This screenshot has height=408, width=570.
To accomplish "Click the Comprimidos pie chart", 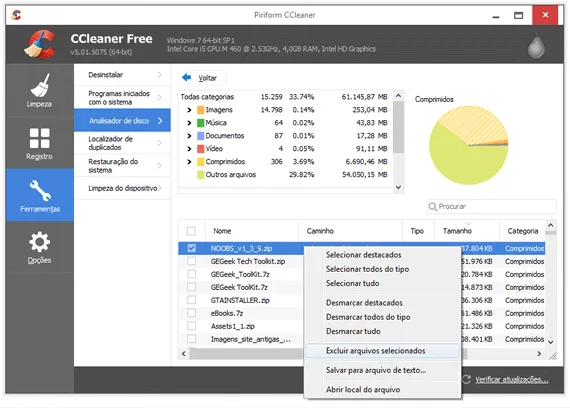I will point(468,145).
